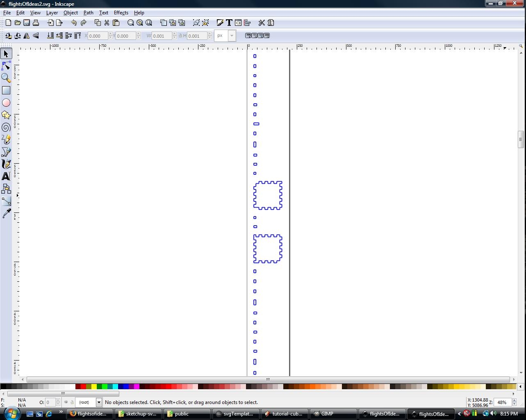Redo the last undone action
Screen dimensions: 526x420
(x=83, y=23)
